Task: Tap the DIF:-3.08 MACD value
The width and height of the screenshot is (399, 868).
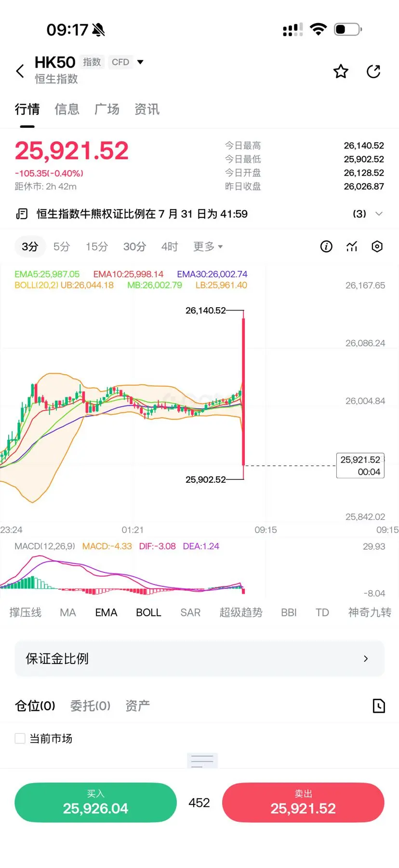Action: (157, 546)
